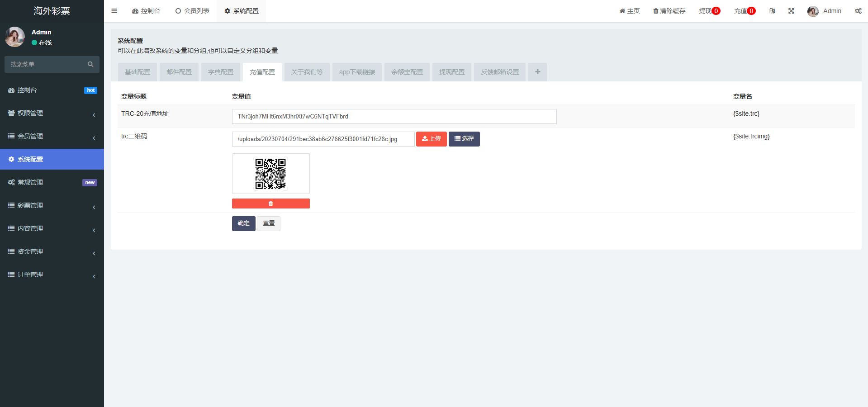Select the 会员列表 top tab
This screenshot has height=407, width=868.
pos(192,11)
